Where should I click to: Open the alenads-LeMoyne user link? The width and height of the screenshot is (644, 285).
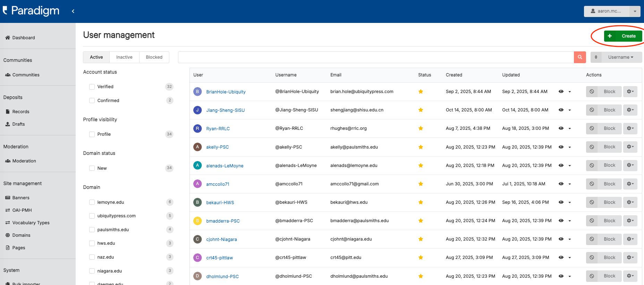tap(224, 166)
